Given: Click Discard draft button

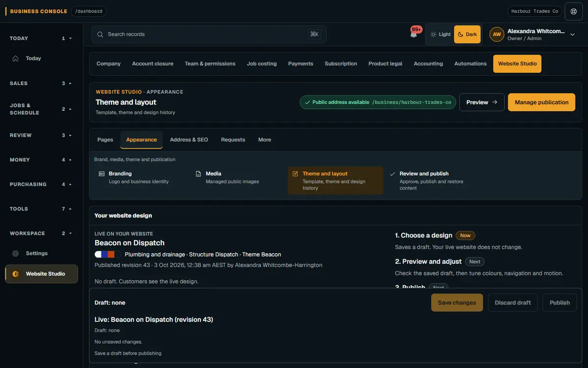Looking at the screenshot, I should (x=513, y=303).
